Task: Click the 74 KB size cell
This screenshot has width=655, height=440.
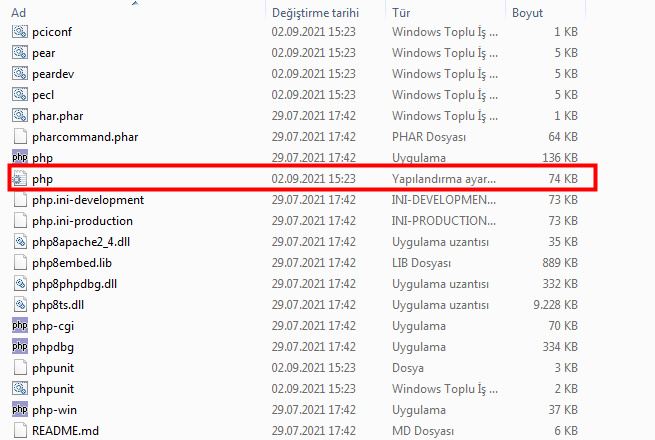Action: 563,179
